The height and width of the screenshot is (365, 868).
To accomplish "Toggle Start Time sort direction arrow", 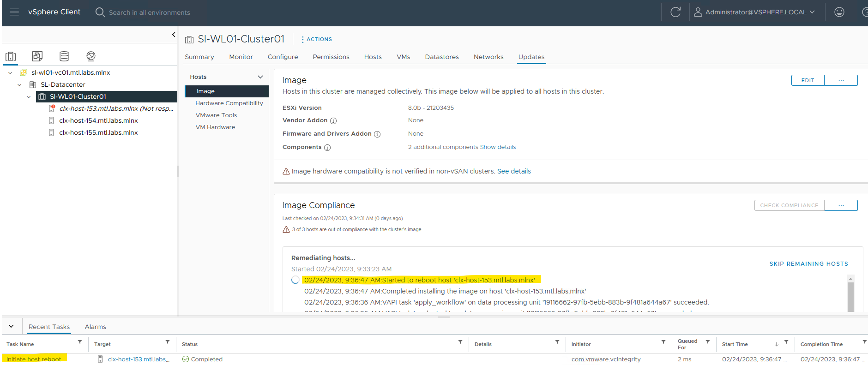I will coord(777,344).
